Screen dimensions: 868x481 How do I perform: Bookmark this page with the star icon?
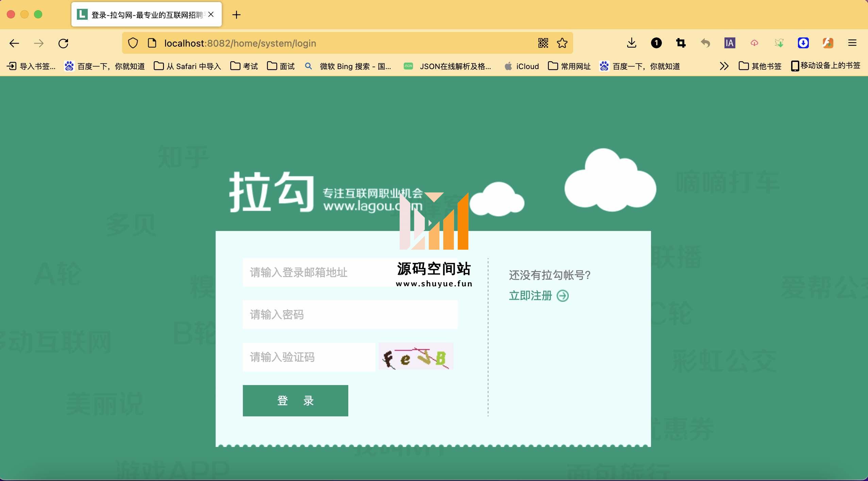[562, 43]
